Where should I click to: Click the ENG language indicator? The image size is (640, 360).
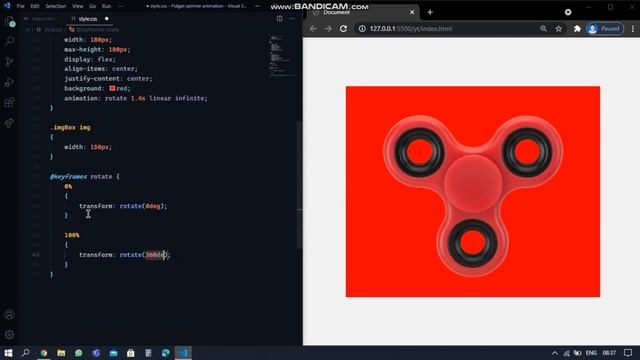(x=591, y=353)
